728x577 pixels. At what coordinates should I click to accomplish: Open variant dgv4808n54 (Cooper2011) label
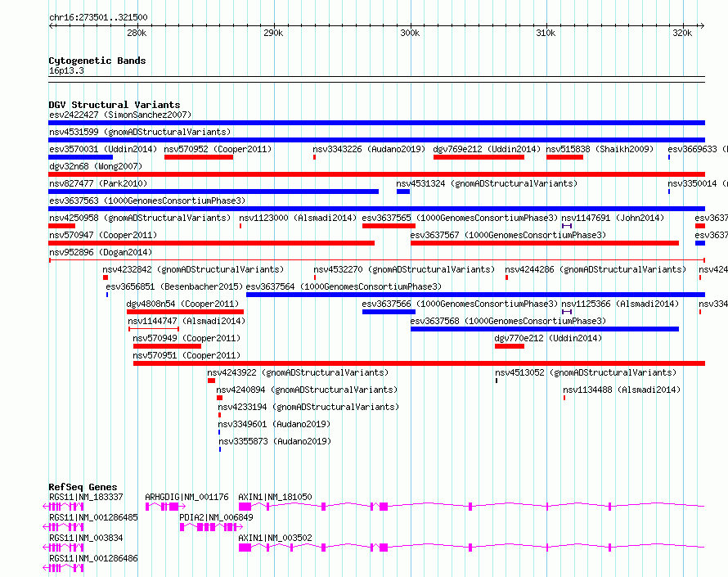[x=182, y=304]
